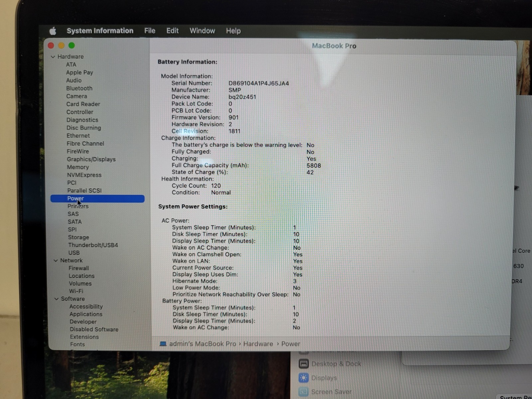Click device name value bq20z451

[242, 97]
